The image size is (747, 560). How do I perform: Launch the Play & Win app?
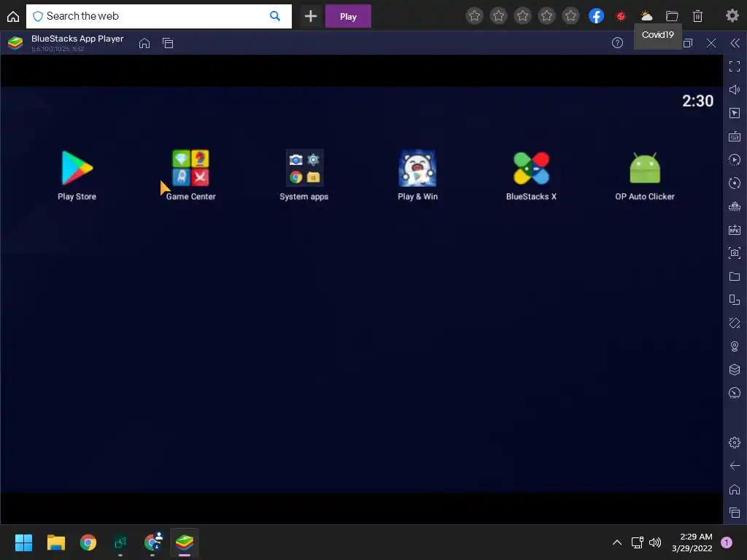[x=417, y=168]
